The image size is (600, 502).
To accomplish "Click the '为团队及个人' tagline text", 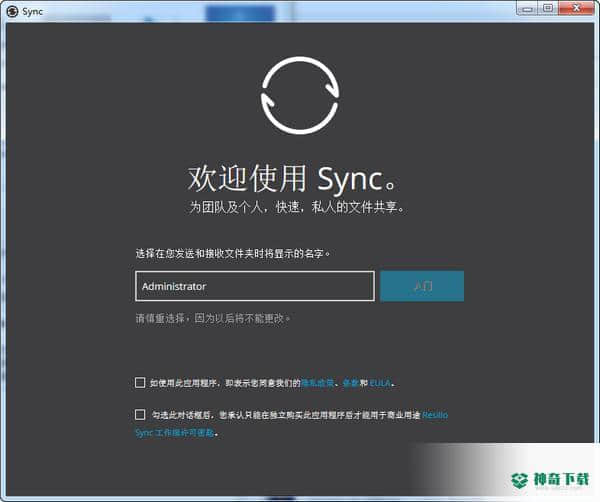I will (x=297, y=207).
